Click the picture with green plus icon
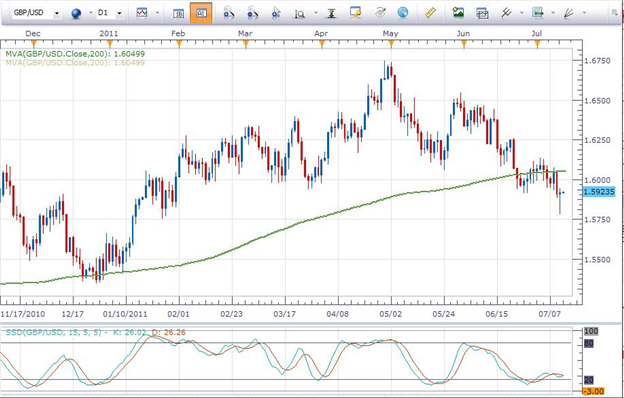This screenshot has height=398, width=624. (x=458, y=13)
